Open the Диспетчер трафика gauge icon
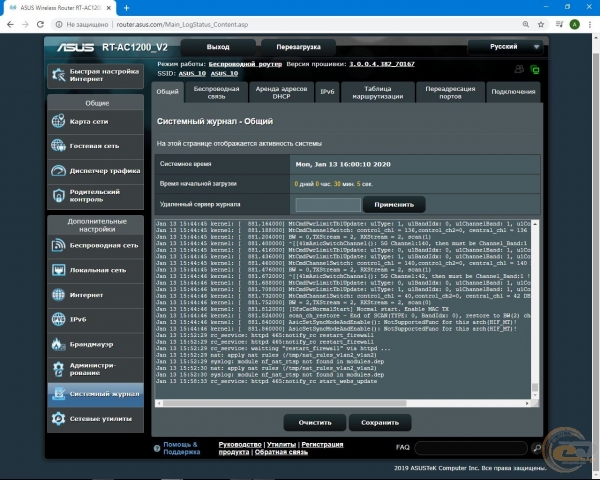The image size is (600, 480). pos(59,171)
